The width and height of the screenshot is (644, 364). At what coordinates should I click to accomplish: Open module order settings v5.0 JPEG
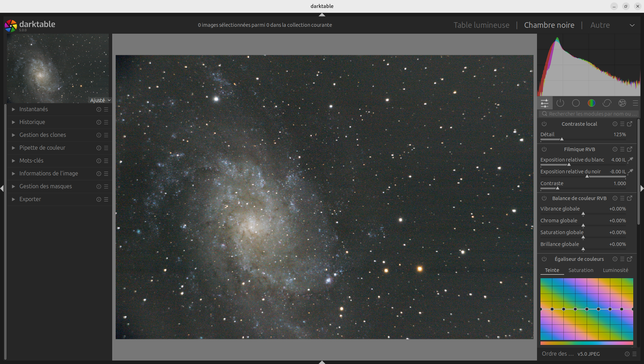tap(588, 354)
